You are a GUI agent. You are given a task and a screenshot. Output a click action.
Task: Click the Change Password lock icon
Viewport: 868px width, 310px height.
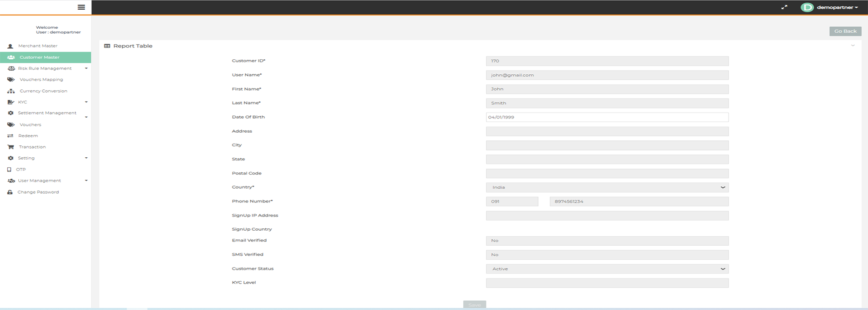[10, 192]
